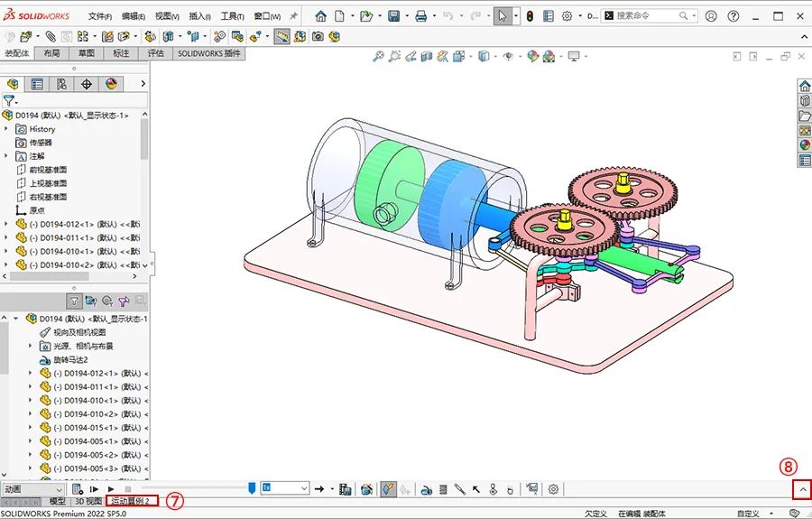Toggle the Select arrow tool in title bar

(502, 16)
